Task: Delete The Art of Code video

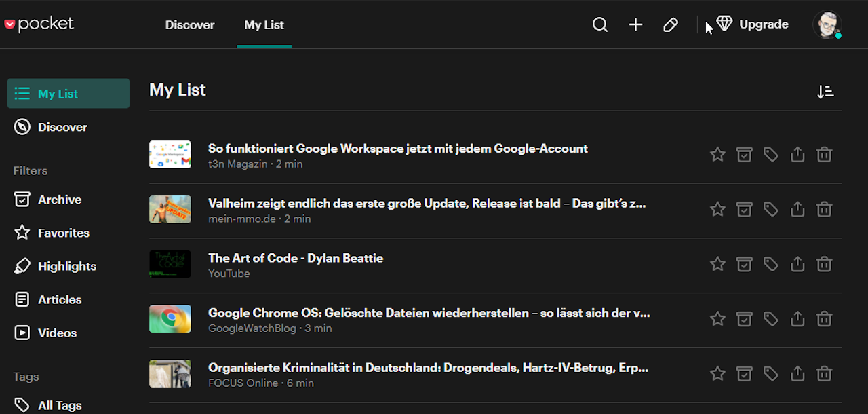Action: (824, 264)
